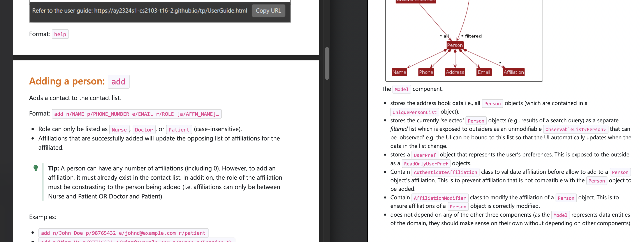Click the green lightbulb tip icon
This screenshot has height=242, width=644.
36,168
